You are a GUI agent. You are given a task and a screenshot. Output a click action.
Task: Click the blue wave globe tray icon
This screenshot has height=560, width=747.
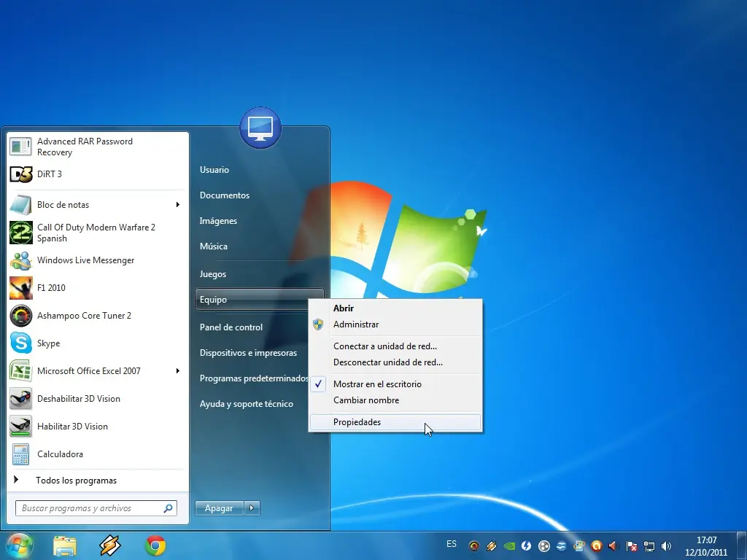pos(561,546)
